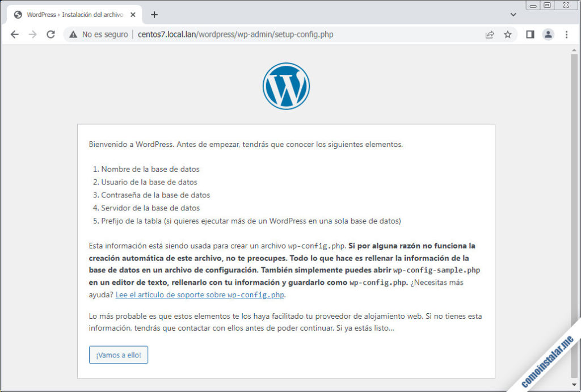Click the browser forward arrow
The width and height of the screenshot is (581, 392).
[x=32, y=34]
